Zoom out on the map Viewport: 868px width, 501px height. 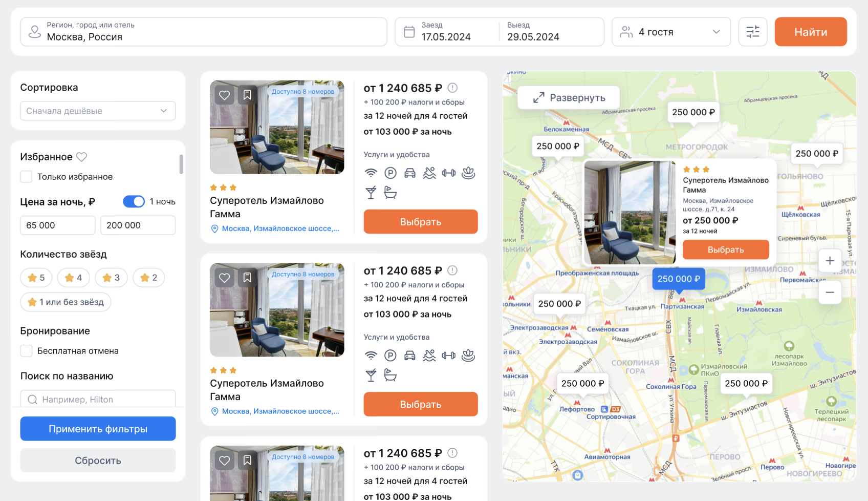830,293
